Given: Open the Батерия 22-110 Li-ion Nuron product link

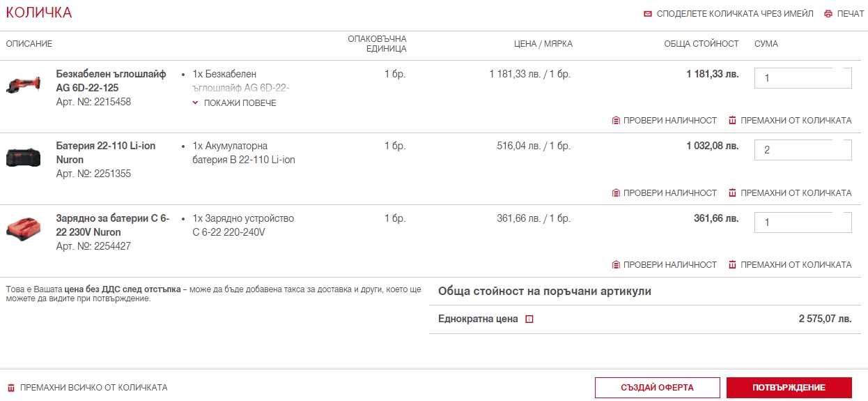Looking at the screenshot, I should point(106,153).
